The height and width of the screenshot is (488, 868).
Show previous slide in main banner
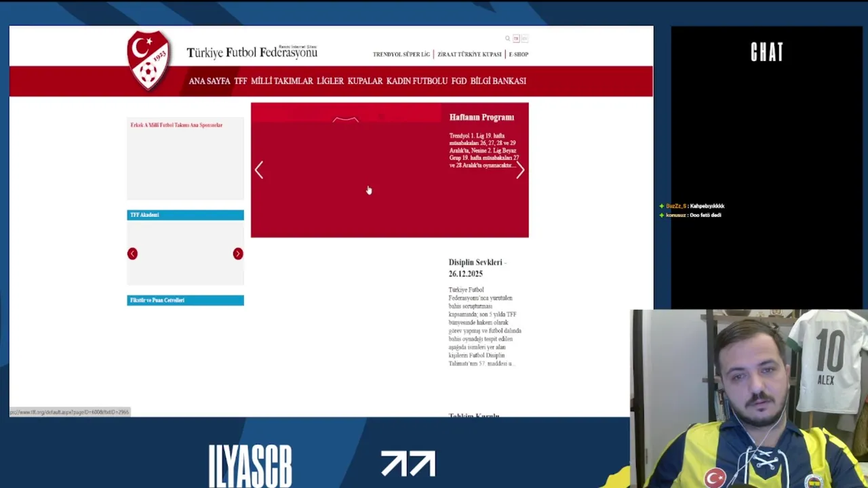tap(259, 170)
